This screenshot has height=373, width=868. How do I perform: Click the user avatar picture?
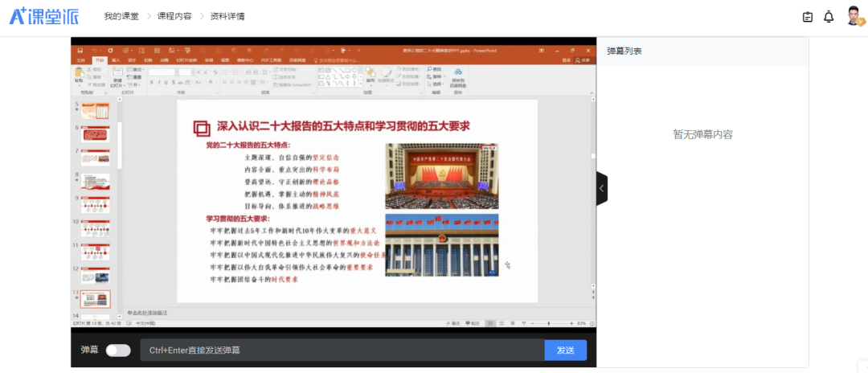tap(854, 16)
